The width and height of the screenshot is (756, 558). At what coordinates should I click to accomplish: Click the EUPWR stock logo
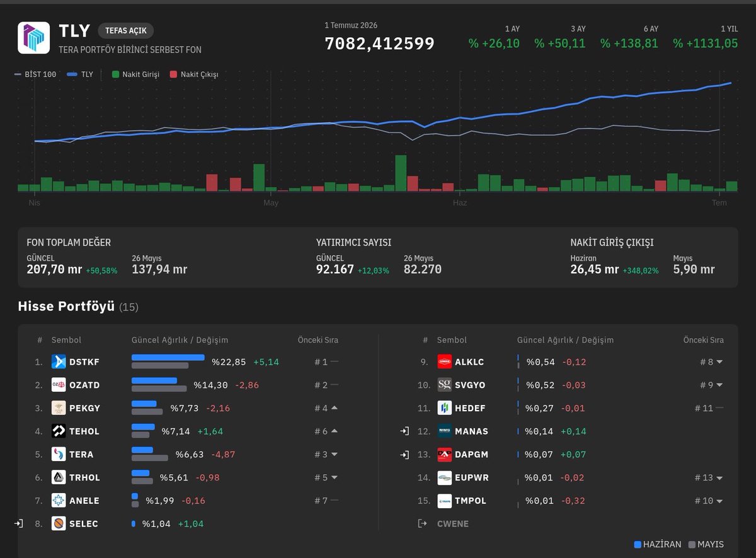pyautogui.click(x=445, y=477)
